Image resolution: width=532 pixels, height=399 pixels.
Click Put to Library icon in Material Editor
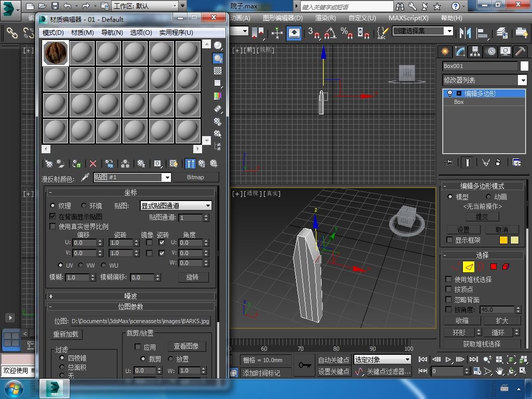[141, 164]
